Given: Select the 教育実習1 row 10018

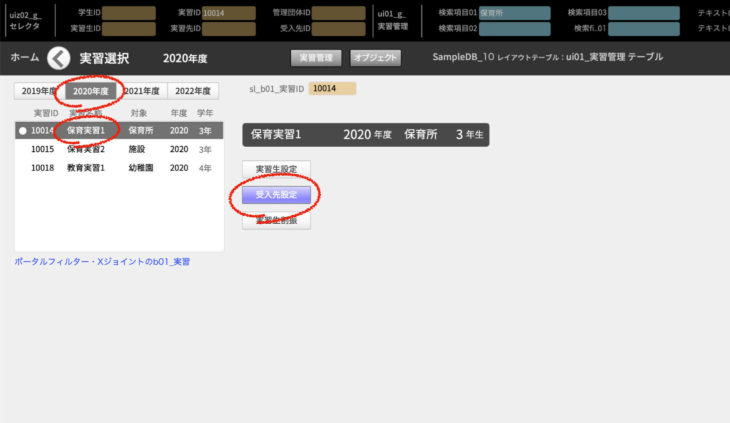Looking at the screenshot, I should pyautogui.click(x=118, y=167).
